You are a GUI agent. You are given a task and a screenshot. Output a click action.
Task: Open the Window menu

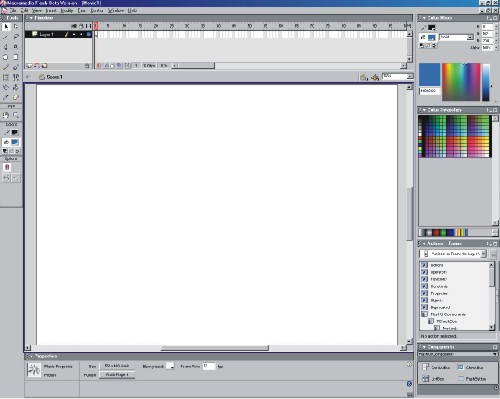click(116, 11)
